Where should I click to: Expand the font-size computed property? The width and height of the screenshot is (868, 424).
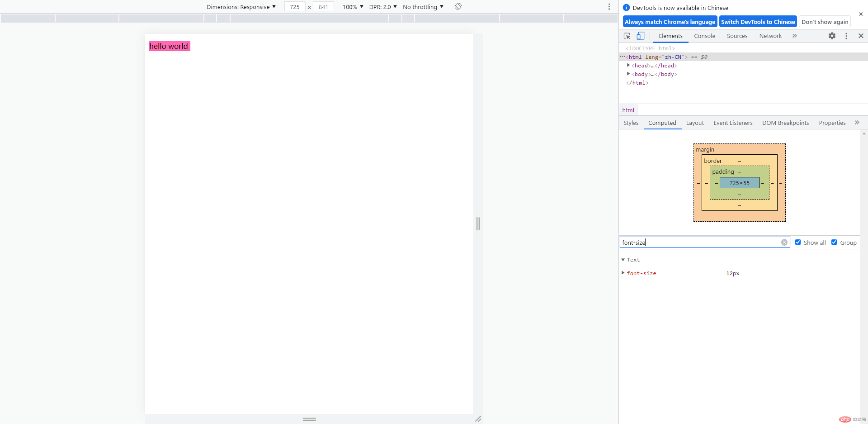click(x=623, y=273)
